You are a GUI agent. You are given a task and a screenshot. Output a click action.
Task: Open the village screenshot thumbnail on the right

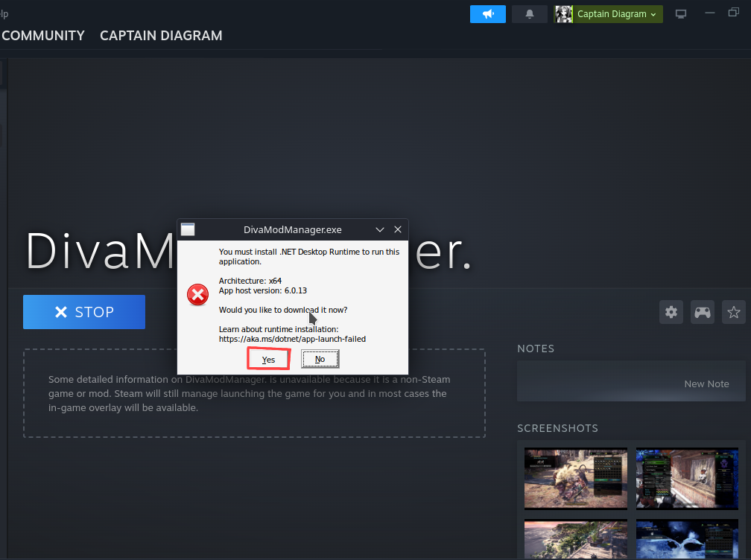(687, 479)
